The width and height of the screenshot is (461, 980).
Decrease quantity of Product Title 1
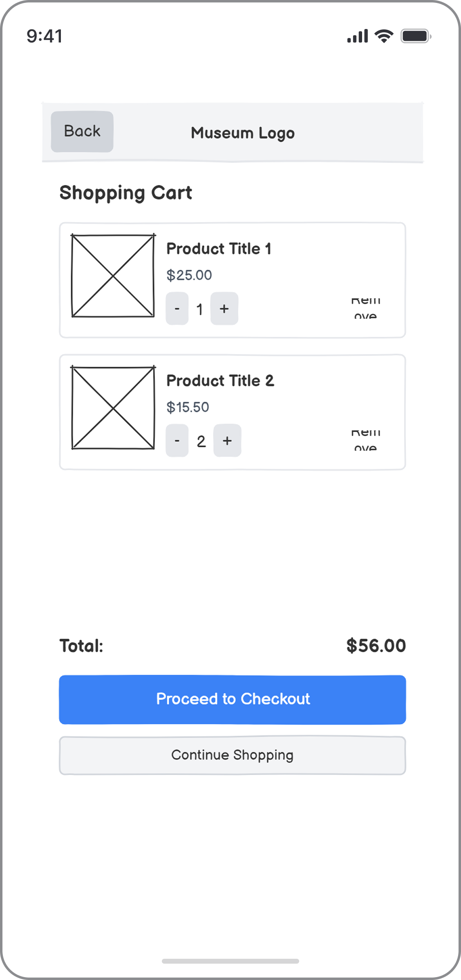[177, 309]
